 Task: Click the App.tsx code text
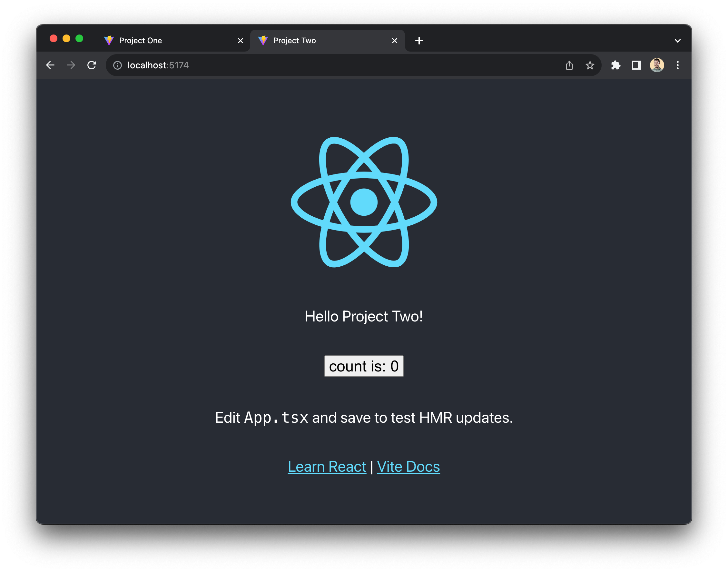point(276,418)
